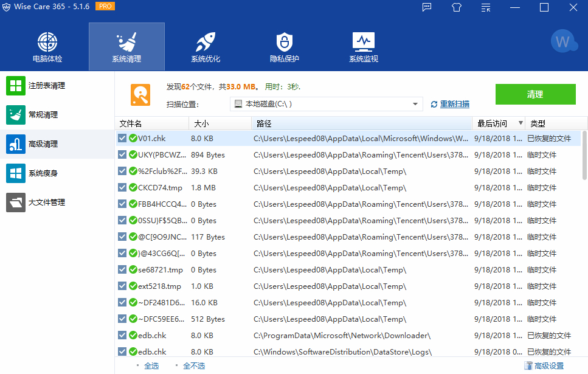Click the 1.8 MB size cell

coord(203,187)
